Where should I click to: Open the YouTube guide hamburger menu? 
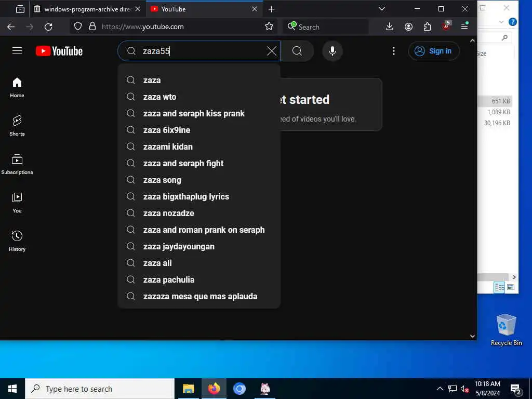(17, 51)
